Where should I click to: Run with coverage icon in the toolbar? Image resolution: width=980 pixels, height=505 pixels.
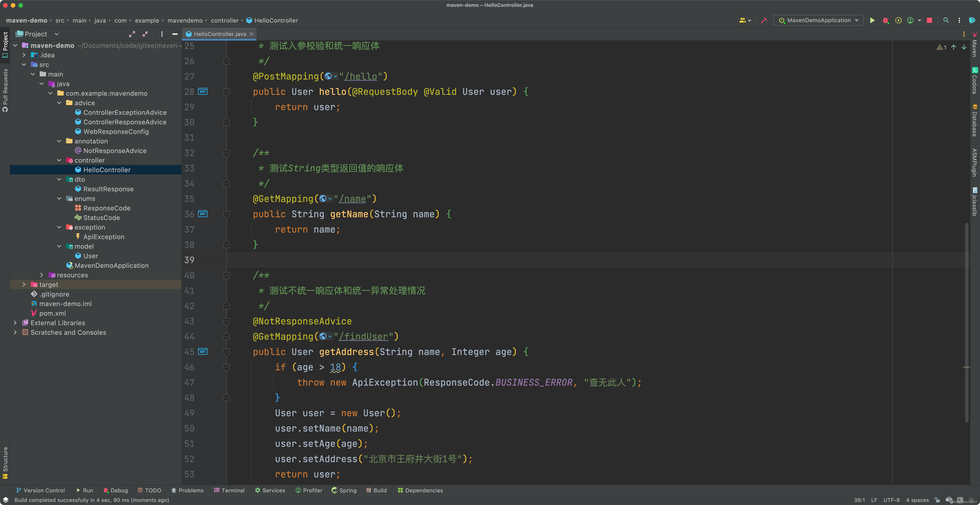(898, 20)
